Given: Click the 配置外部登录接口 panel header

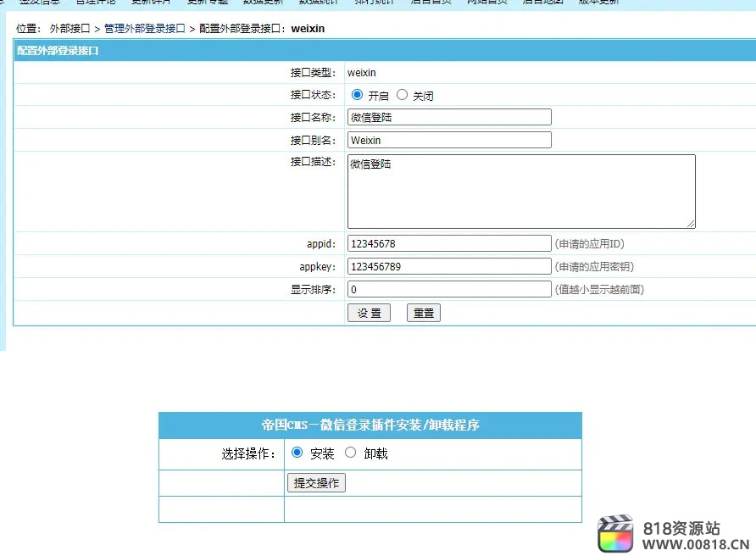Looking at the screenshot, I should (x=385, y=51).
